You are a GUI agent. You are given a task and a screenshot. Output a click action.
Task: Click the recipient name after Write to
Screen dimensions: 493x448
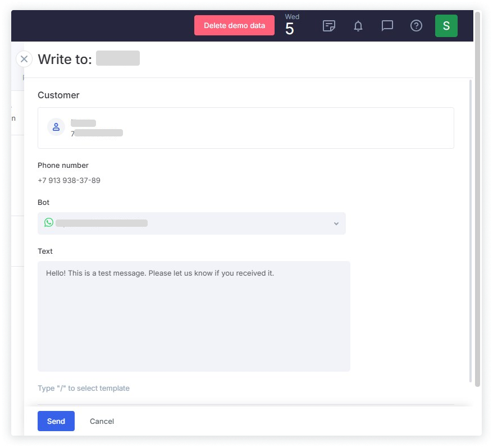117,58
